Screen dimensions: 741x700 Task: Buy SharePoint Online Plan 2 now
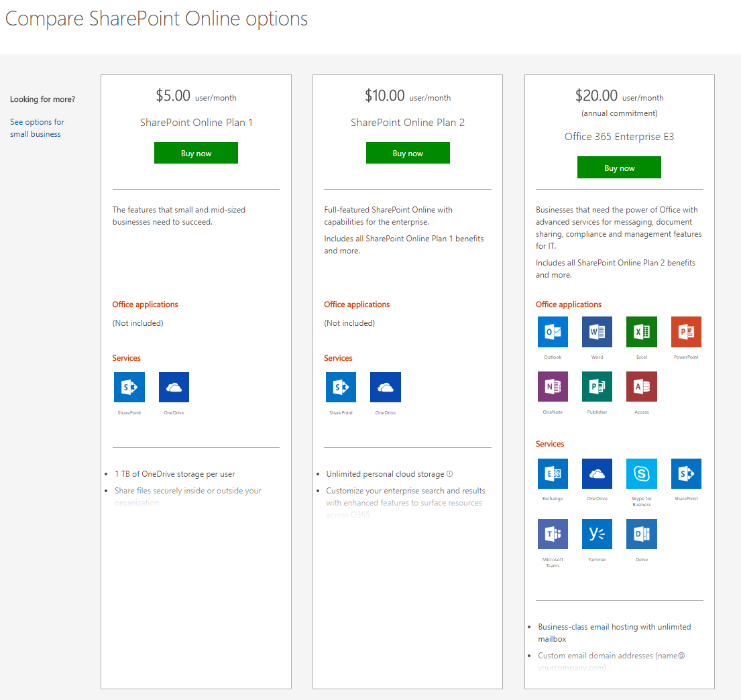coord(408,153)
